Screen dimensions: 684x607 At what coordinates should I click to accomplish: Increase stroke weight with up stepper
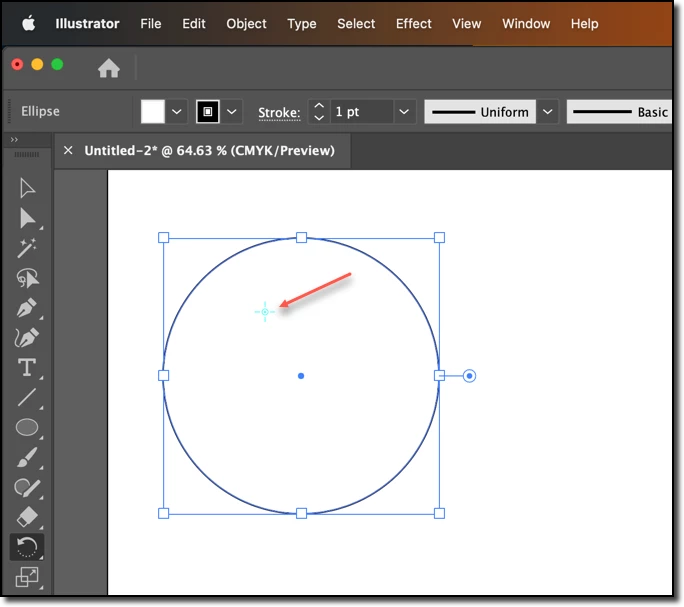tap(319, 106)
